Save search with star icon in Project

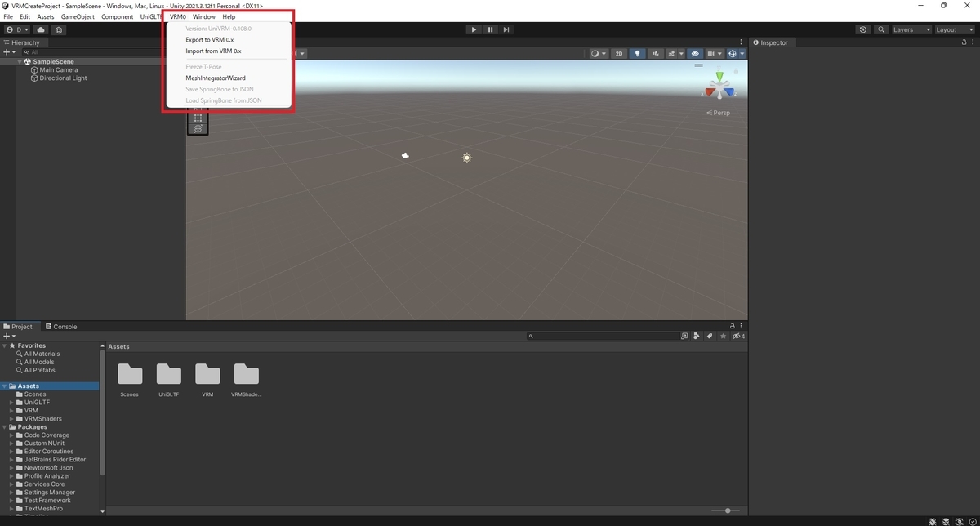[x=722, y=336]
